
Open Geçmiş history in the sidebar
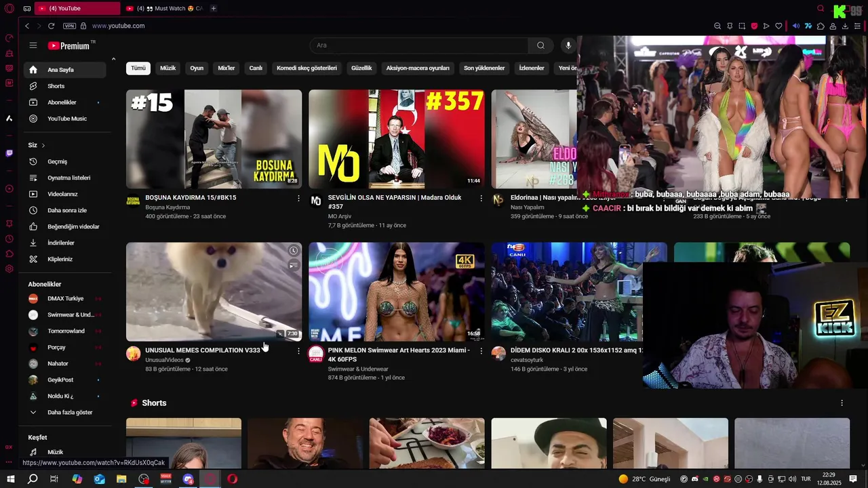65,161
